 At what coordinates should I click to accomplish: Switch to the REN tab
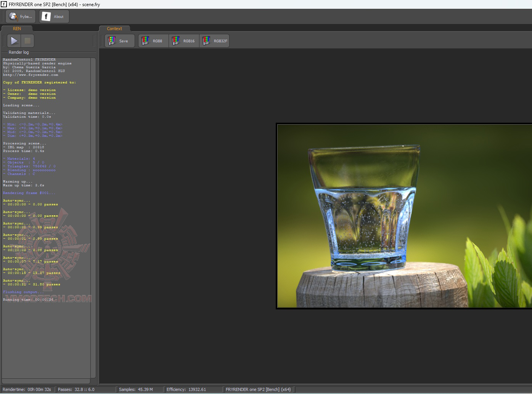(17, 29)
